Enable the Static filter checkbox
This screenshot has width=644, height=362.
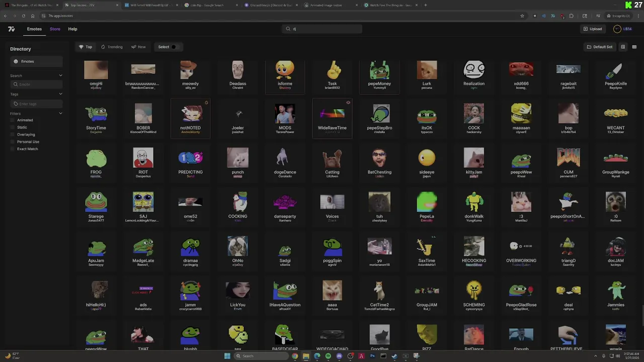pos(13,127)
